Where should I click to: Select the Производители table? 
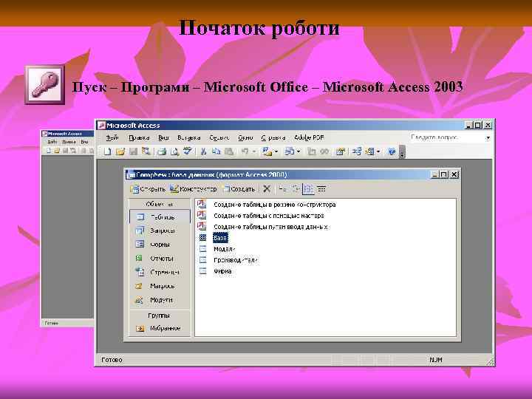[x=228, y=260]
